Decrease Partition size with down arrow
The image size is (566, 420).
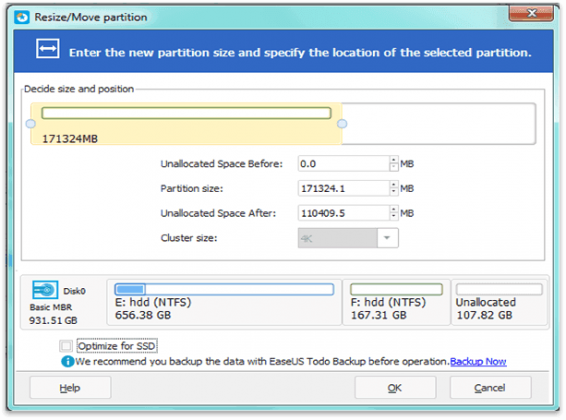coord(394,192)
